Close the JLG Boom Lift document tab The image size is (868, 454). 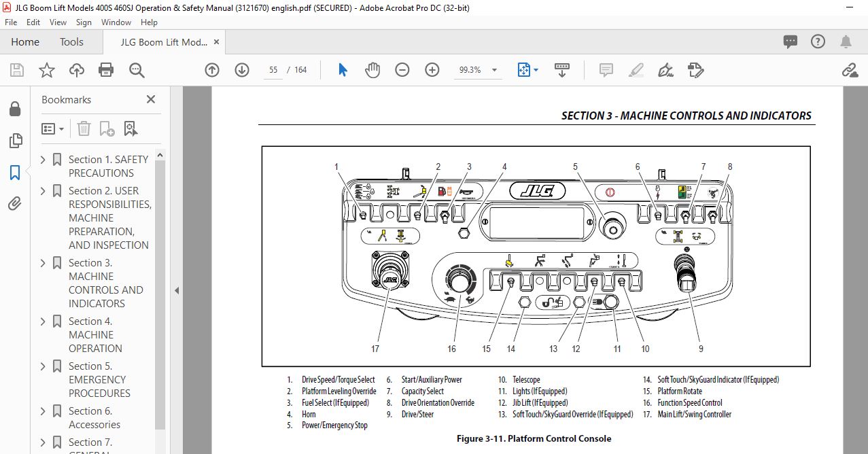217,42
